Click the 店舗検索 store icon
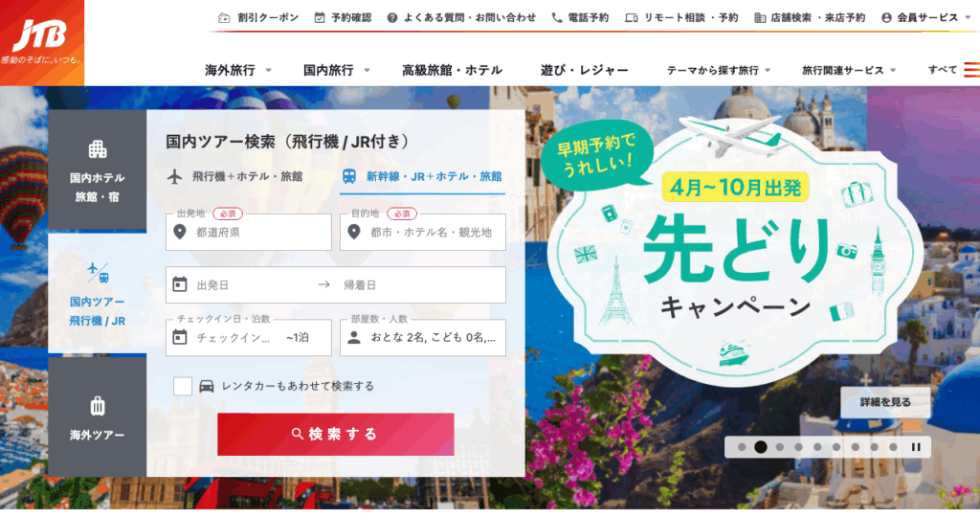This screenshot has height=518, width=980. [x=760, y=18]
